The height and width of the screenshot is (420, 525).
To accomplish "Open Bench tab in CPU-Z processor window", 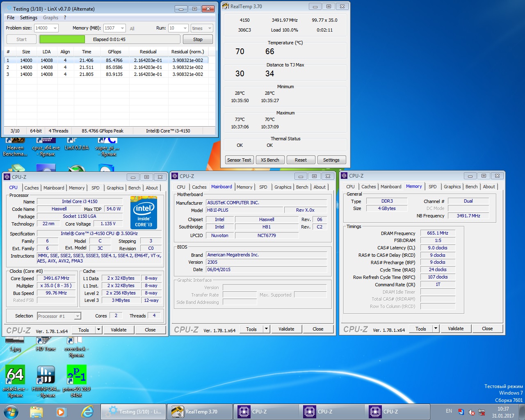I will [135, 188].
